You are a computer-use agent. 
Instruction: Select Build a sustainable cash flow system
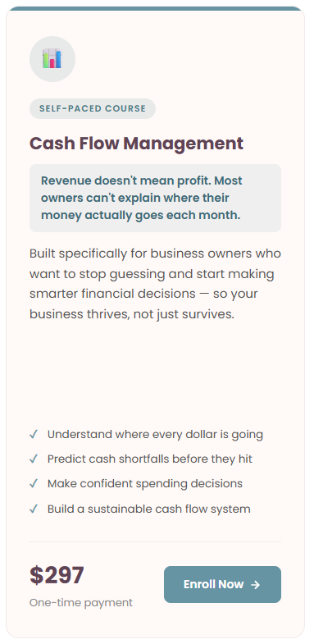pyautogui.click(x=149, y=509)
